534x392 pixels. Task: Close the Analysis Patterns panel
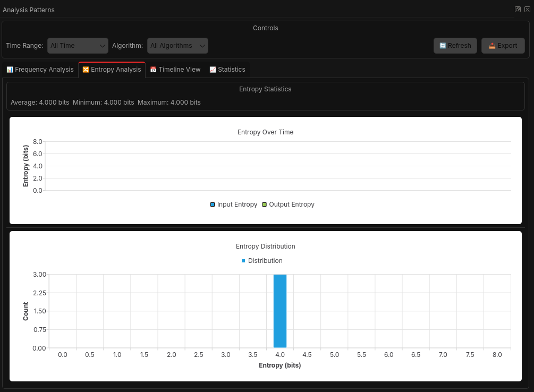tap(527, 10)
